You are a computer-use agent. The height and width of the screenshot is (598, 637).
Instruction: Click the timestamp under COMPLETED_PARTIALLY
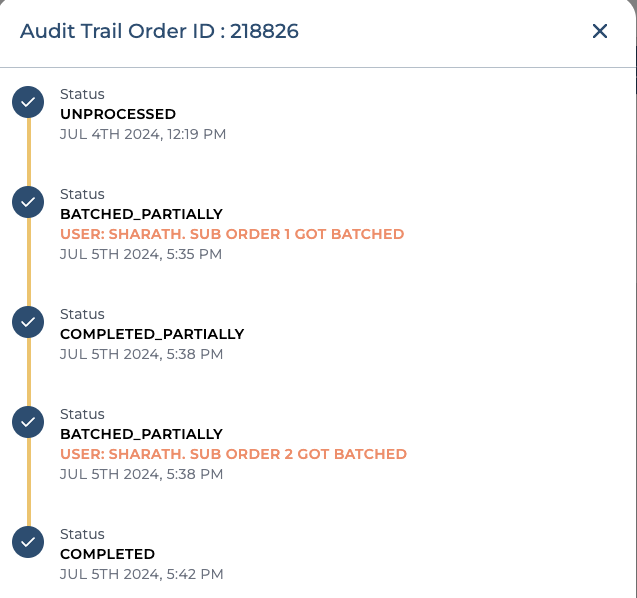tap(141, 354)
